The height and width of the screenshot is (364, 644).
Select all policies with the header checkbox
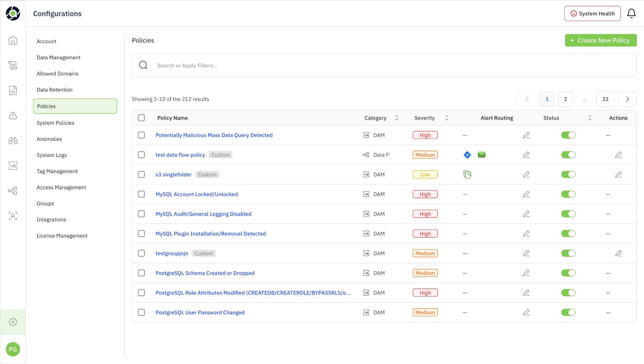(141, 118)
